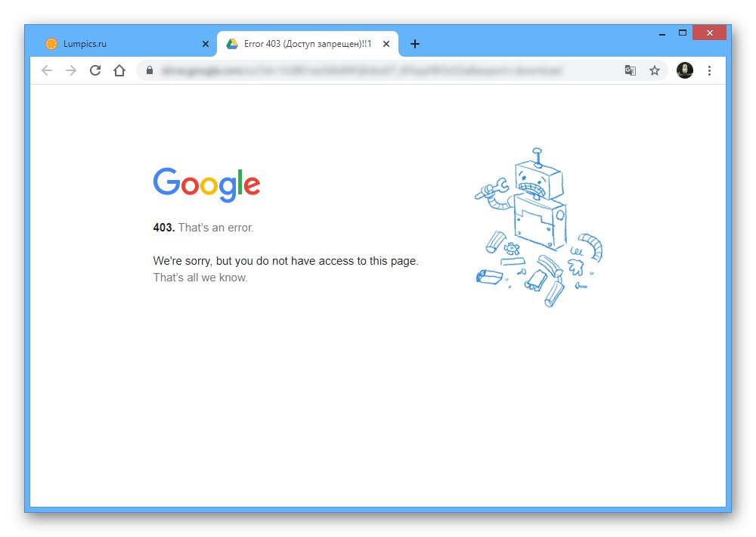Close the Error 403 tab
The height and width of the screenshot is (537, 756).
(386, 44)
